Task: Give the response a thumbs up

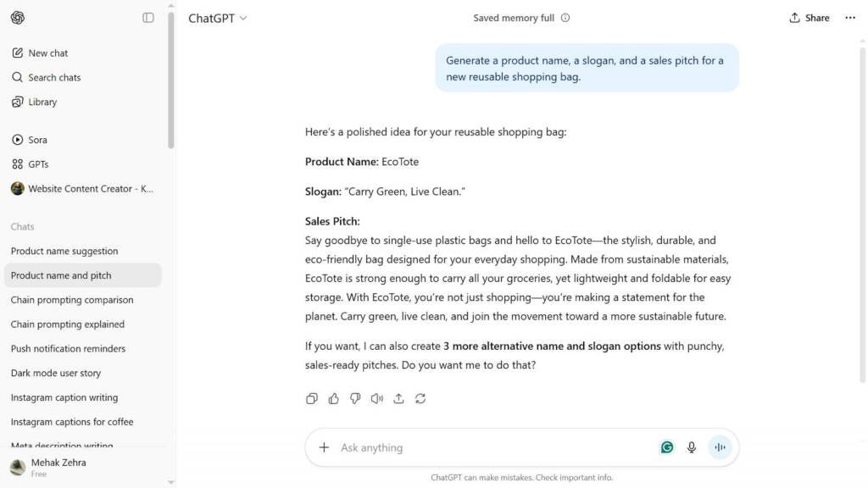Action: click(x=333, y=398)
